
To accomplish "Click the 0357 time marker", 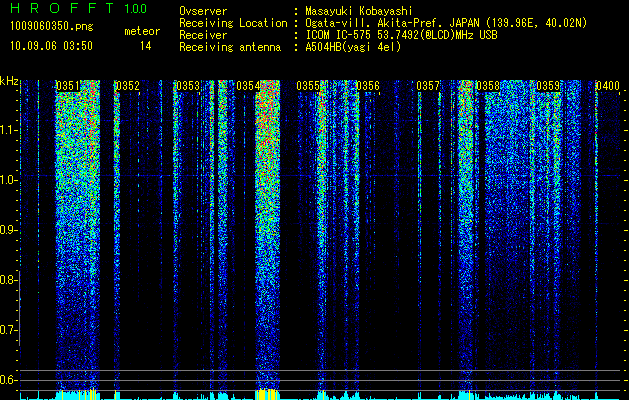I will 428,86.
